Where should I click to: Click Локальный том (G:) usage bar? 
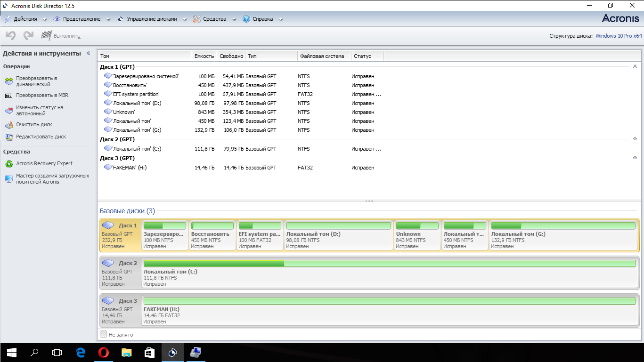[x=563, y=226]
